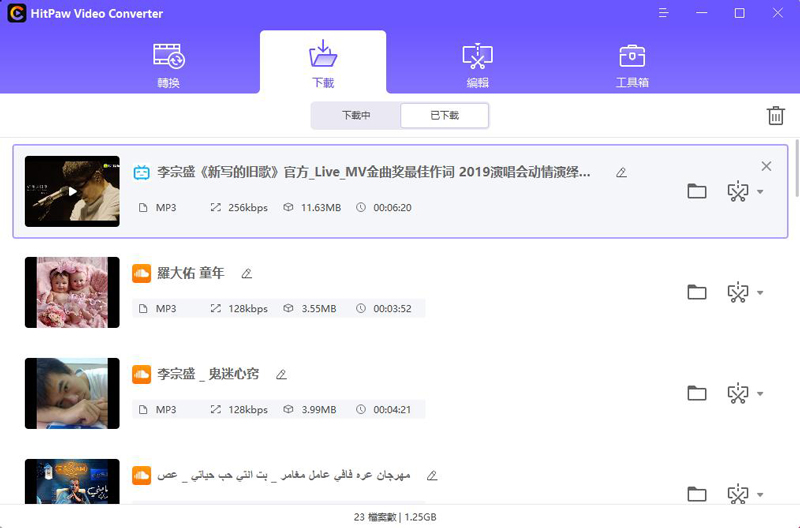Image resolution: width=800 pixels, height=528 pixels.
Task: Click the status bar 23 檔案數 | 1.25GB
Action: (395, 517)
